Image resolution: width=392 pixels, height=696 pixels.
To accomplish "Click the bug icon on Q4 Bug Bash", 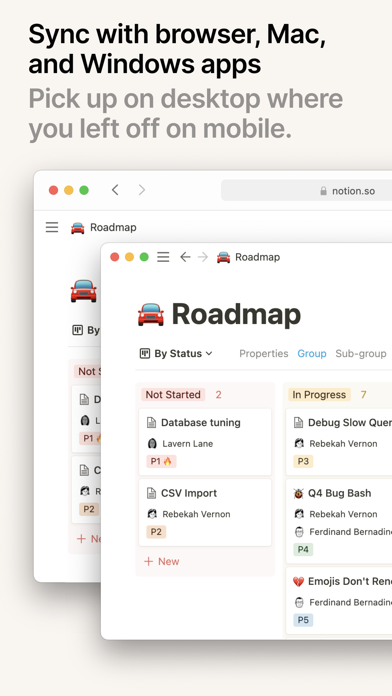I will (x=298, y=494).
